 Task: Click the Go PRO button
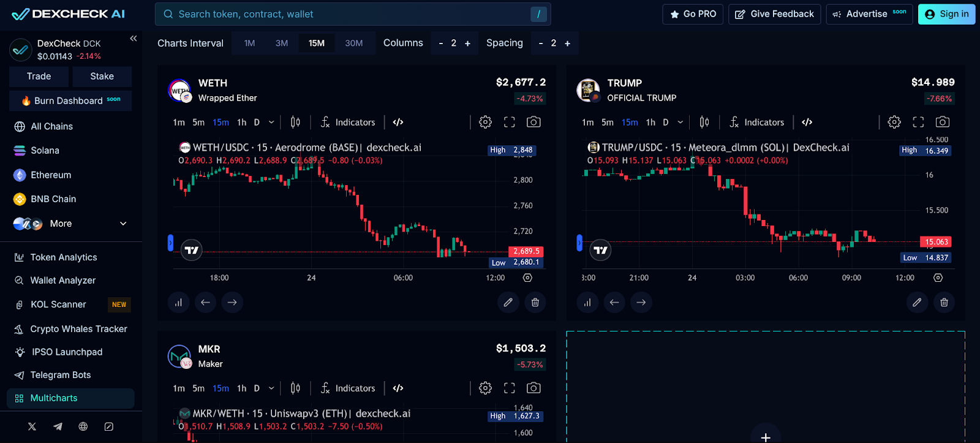click(693, 14)
